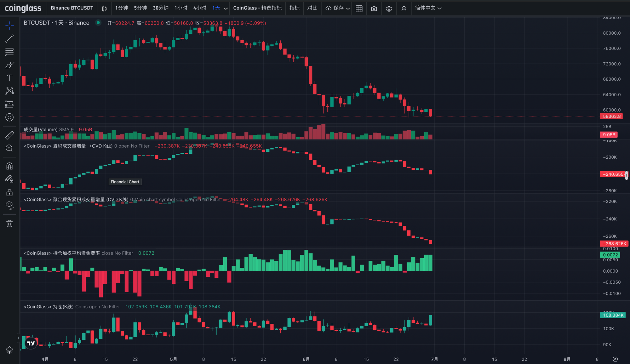Switch to the 1分钟 interval
This screenshot has height=364, width=630.
122,8
